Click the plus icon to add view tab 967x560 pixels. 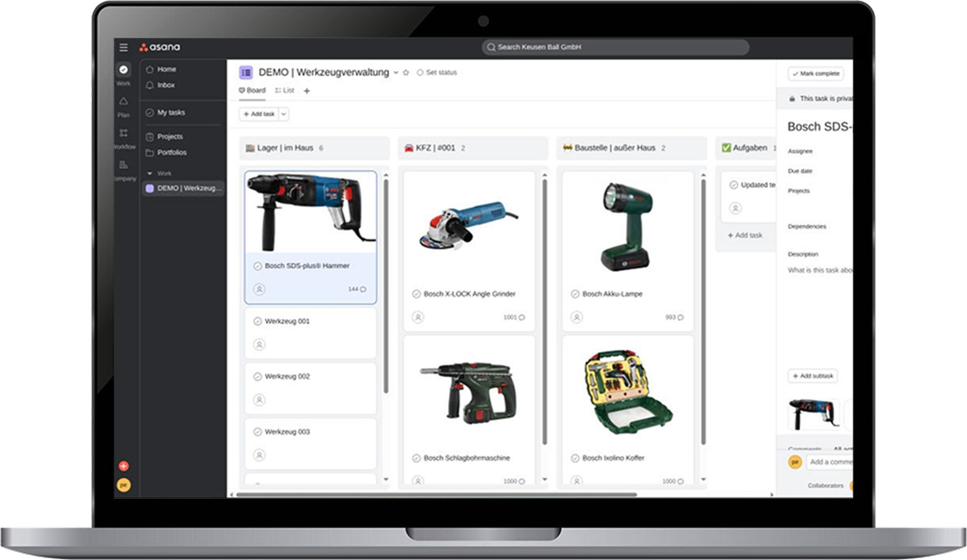pyautogui.click(x=307, y=91)
